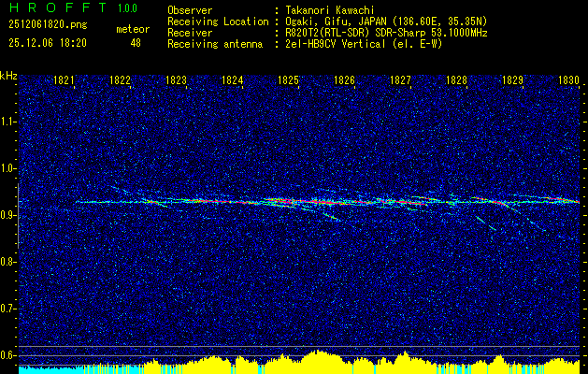The image size is (588, 374).
Task: Select the filename 2512061820.png
Action: tap(48, 25)
